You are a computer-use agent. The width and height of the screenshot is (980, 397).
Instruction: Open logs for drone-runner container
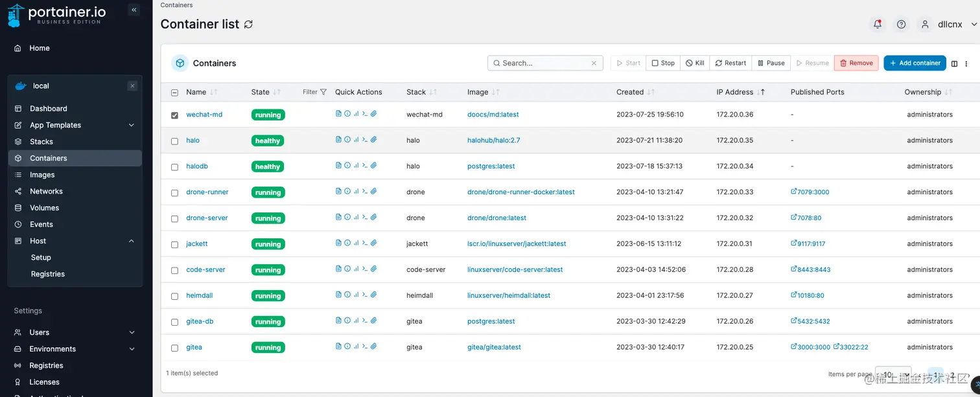[x=338, y=191]
